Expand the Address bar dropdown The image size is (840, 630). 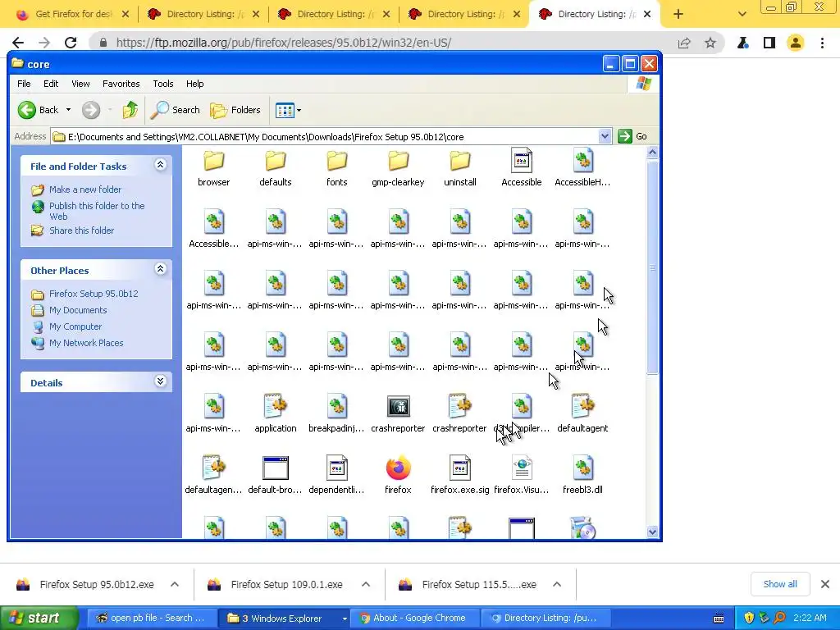(x=605, y=136)
